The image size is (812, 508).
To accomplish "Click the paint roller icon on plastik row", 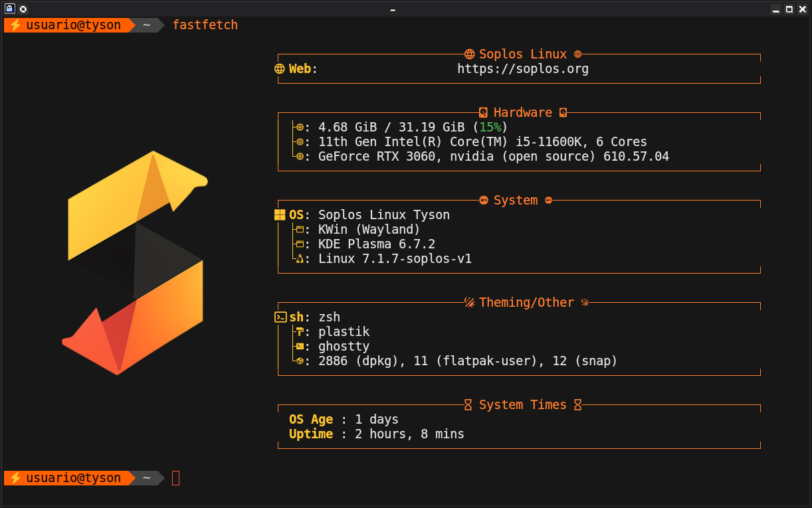I will click(300, 332).
